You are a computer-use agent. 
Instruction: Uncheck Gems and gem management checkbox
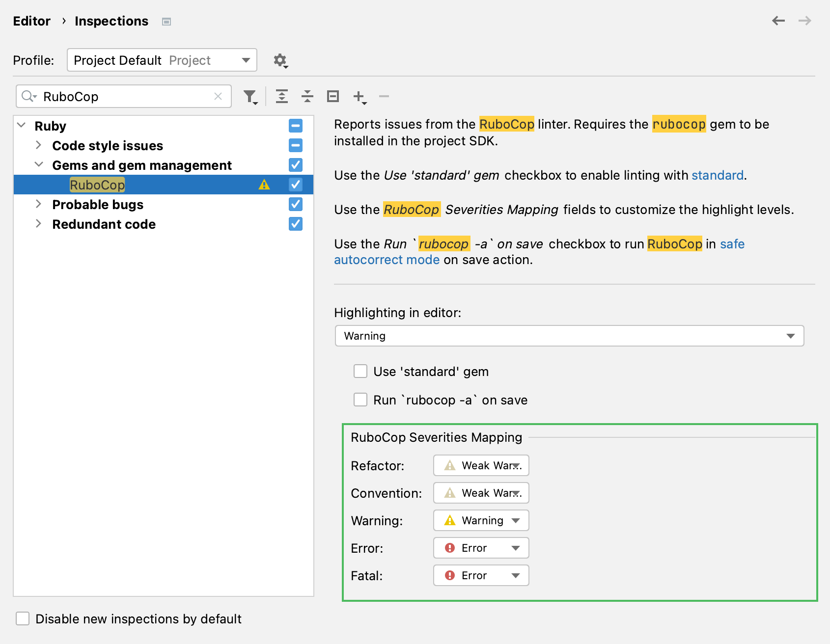click(296, 165)
